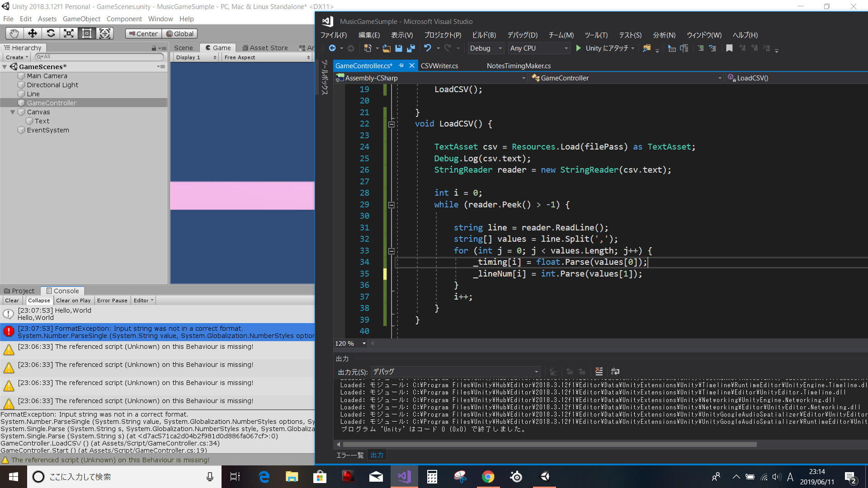The width and height of the screenshot is (868, 488).
Task: Click the Console Clear button
Action: (x=12, y=300)
